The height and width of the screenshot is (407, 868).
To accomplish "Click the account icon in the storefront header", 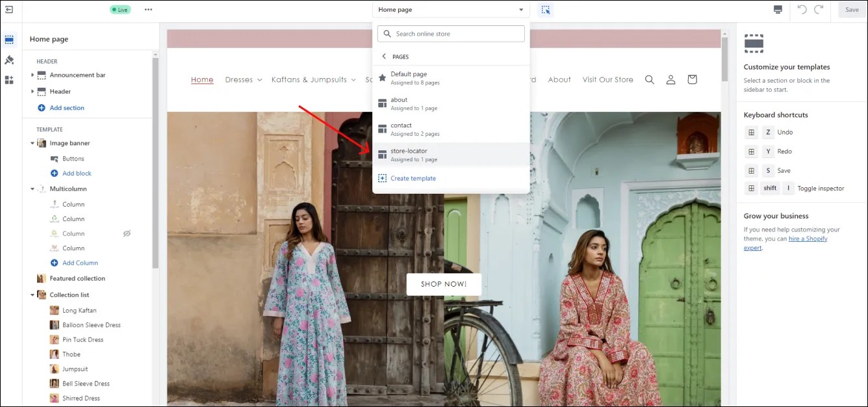I will pos(670,79).
